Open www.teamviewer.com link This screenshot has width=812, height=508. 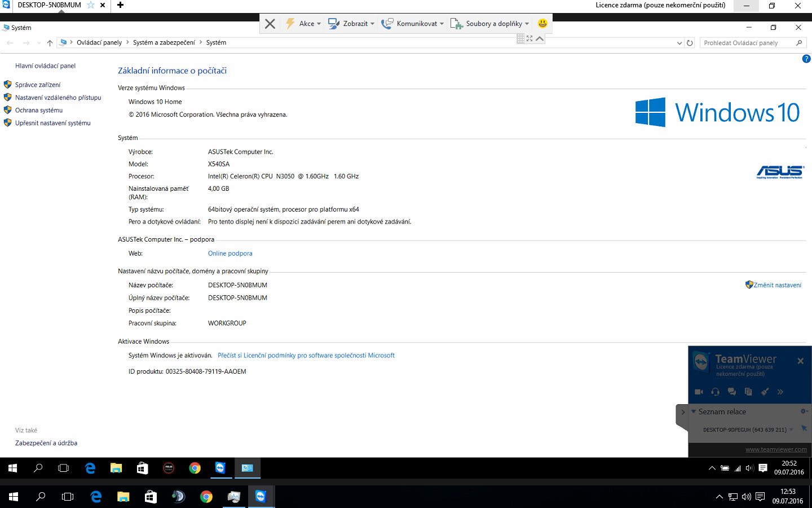776,450
